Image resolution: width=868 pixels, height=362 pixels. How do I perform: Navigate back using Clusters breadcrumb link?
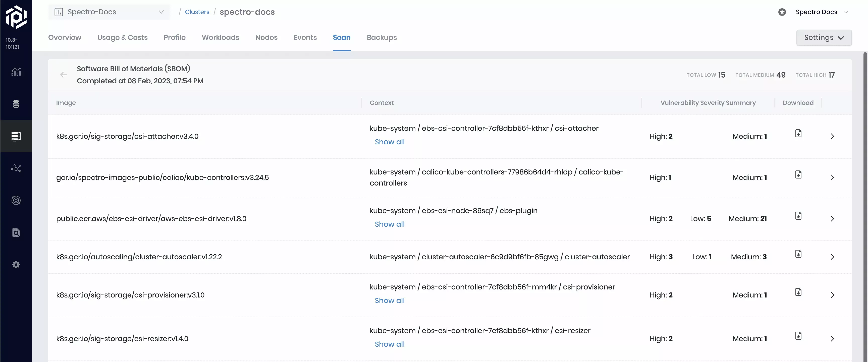[x=197, y=12]
